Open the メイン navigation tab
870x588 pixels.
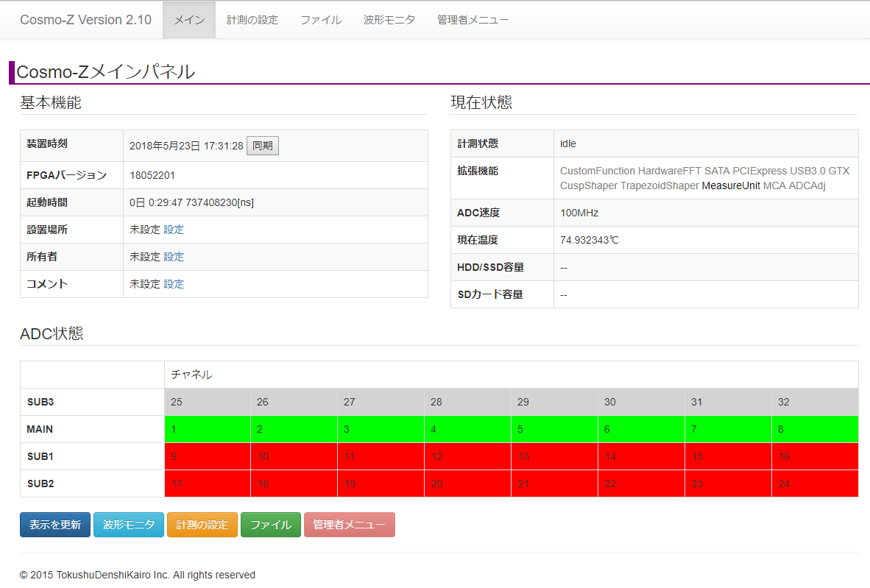[189, 20]
